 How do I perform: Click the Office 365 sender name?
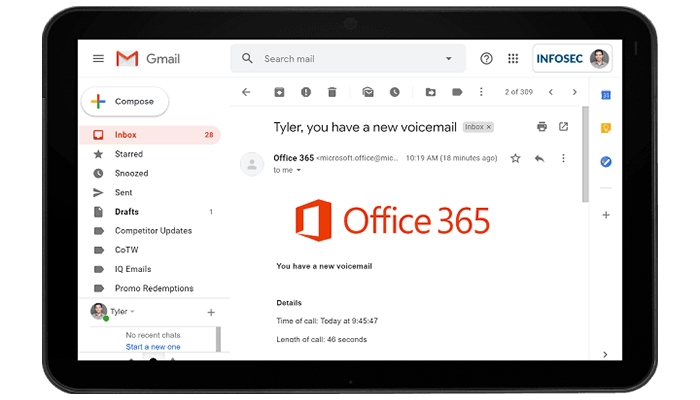(x=293, y=158)
